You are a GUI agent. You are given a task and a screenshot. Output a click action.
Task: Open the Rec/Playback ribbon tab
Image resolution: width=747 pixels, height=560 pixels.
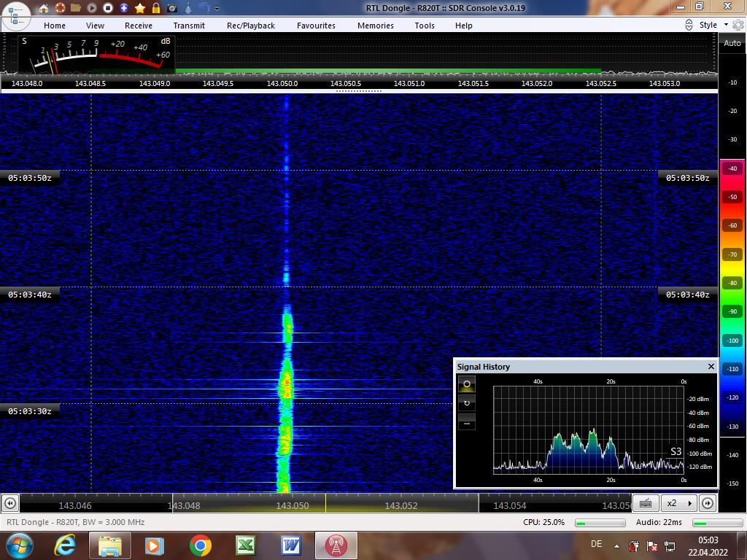pos(251,26)
